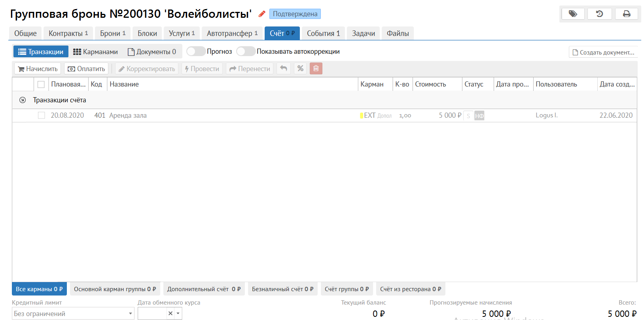Switch to the Общие tab
The height and width of the screenshot is (320, 644).
tap(25, 33)
